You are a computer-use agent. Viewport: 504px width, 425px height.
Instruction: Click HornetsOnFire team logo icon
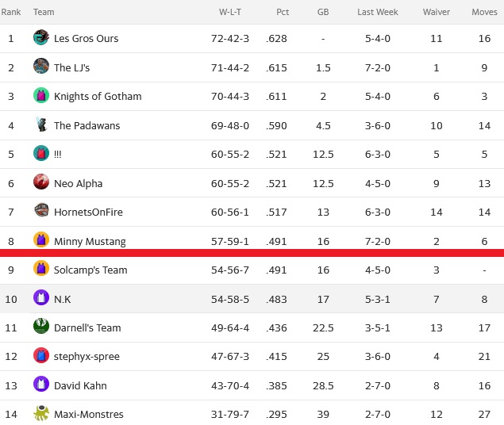click(41, 211)
